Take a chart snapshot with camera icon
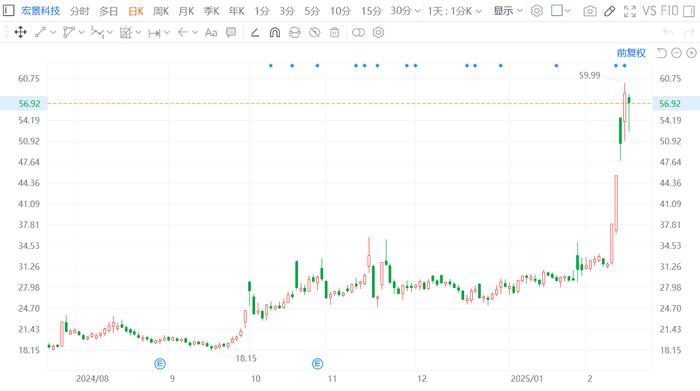 tap(590, 11)
